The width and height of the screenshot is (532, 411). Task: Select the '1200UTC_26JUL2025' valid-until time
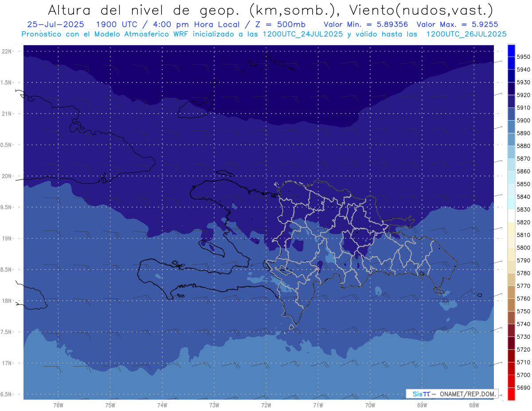tap(466, 34)
